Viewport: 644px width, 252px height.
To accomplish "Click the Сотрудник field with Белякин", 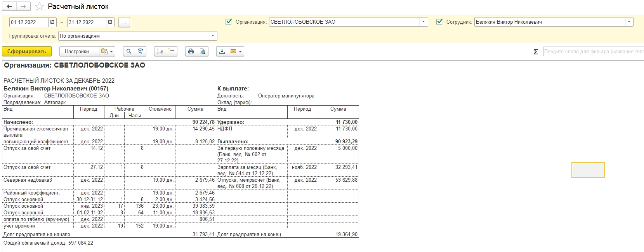I will (x=550, y=22).
